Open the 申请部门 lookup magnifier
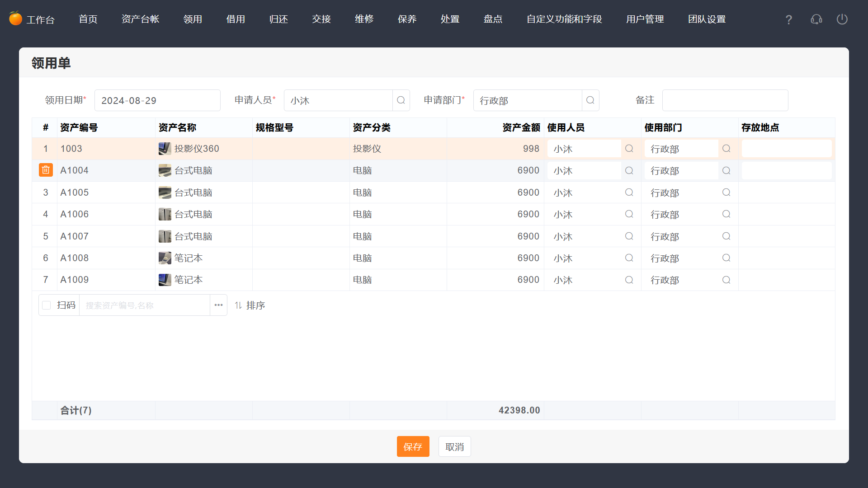This screenshot has height=488, width=868. [x=590, y=100]
